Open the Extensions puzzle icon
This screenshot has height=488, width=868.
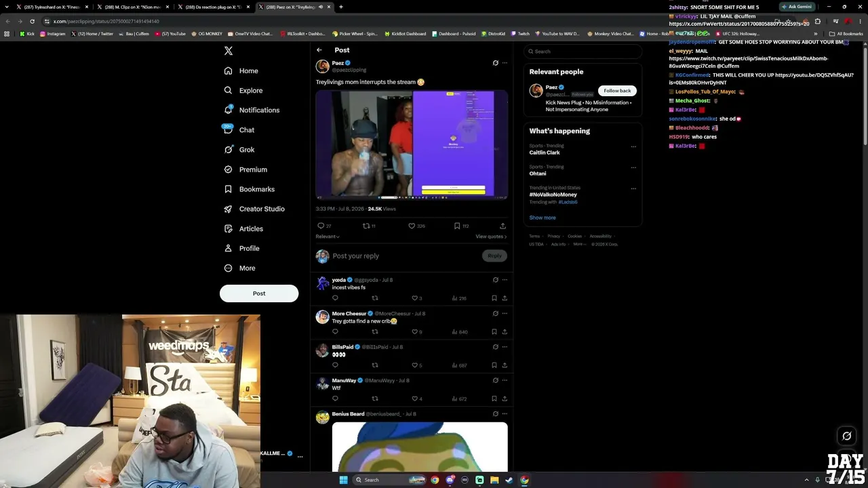point(817,21)
